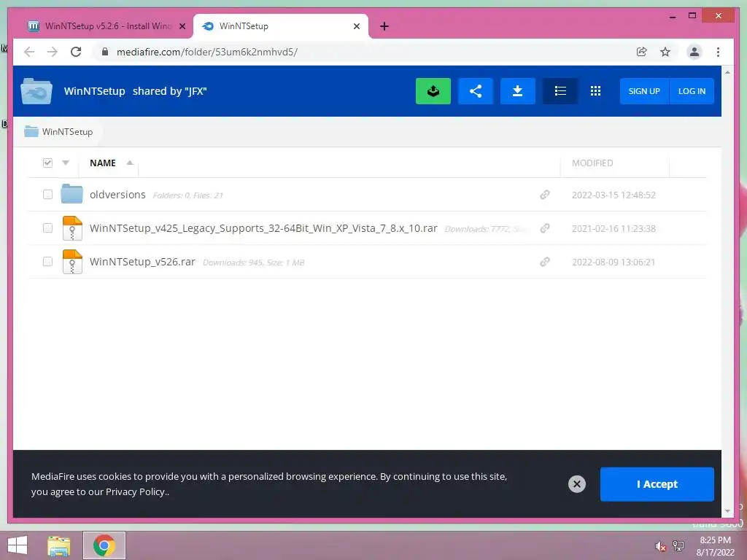Click WinNTSetup breadcrumb folder
The height and width of the screenshot is (560, 747).
[x=58, y=131]
